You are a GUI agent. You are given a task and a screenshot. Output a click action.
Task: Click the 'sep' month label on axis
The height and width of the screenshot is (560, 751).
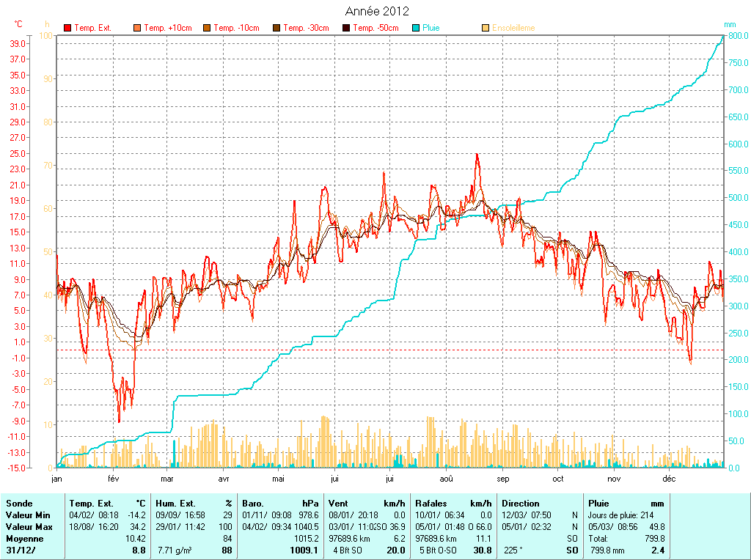coord(502,479)
